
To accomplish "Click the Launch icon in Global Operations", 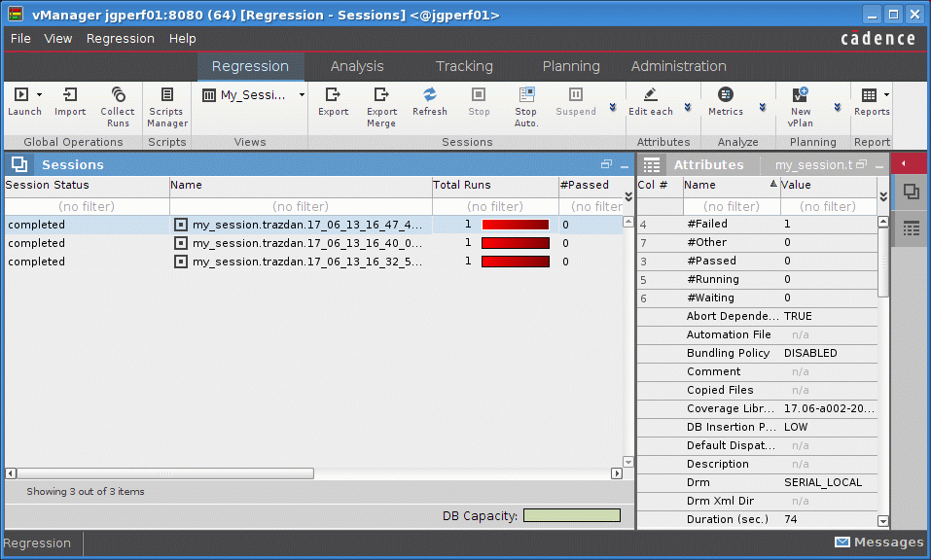I will [x=21, y=94].
